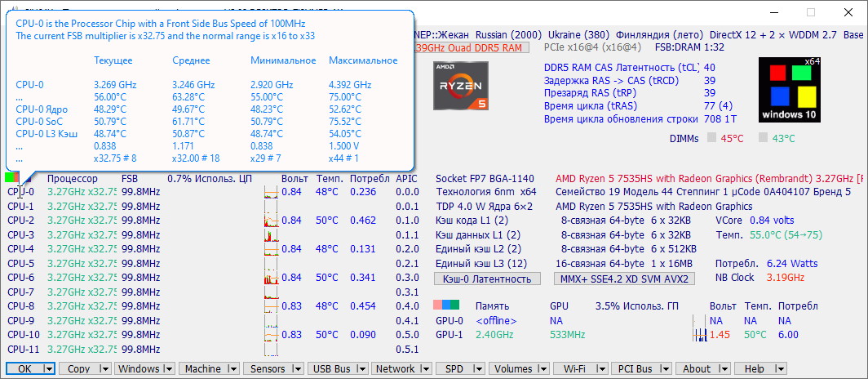Image resolution: width=868 pixels, height=379 pixels.
Task: Click the Единый кэш L3 (12) label
Action: point(481,263)
